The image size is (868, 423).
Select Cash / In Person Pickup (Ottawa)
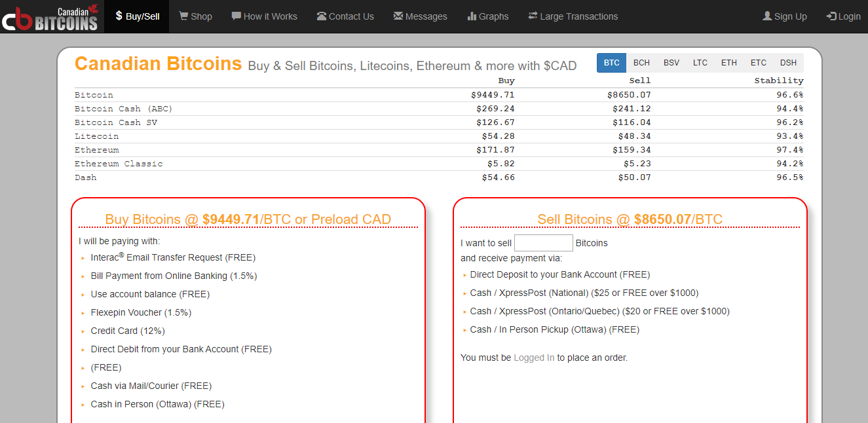555,329
